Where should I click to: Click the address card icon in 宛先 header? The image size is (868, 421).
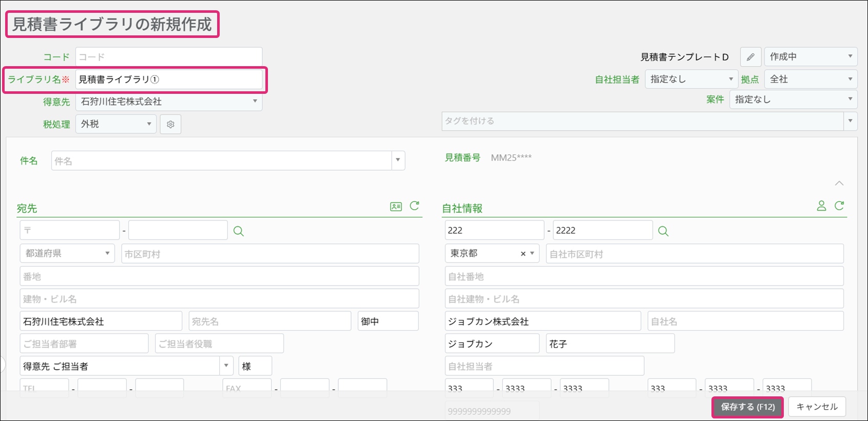point(396,207)
